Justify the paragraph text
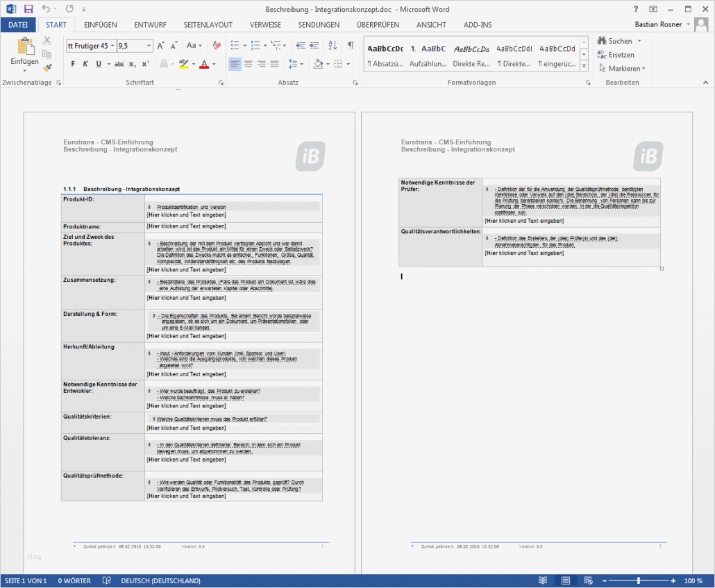 coord(274,65)
